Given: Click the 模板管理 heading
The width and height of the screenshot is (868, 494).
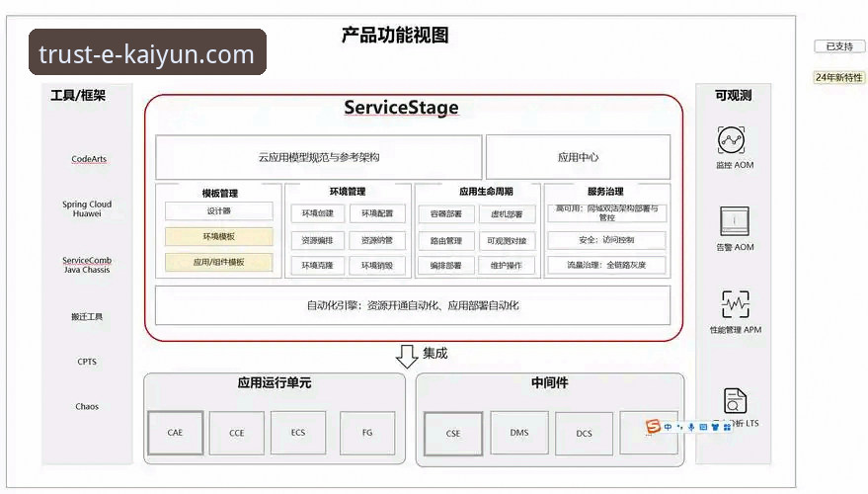Looking at the screenshot, I should pyautogui.click(x=220, y=194).
